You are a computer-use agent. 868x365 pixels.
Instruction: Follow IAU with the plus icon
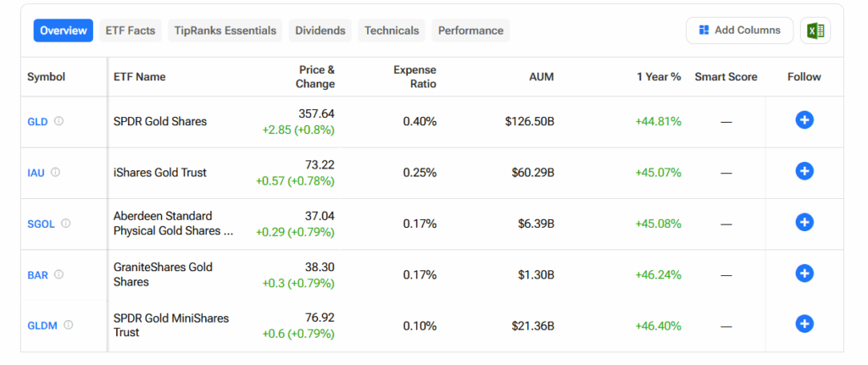point(804,171)
